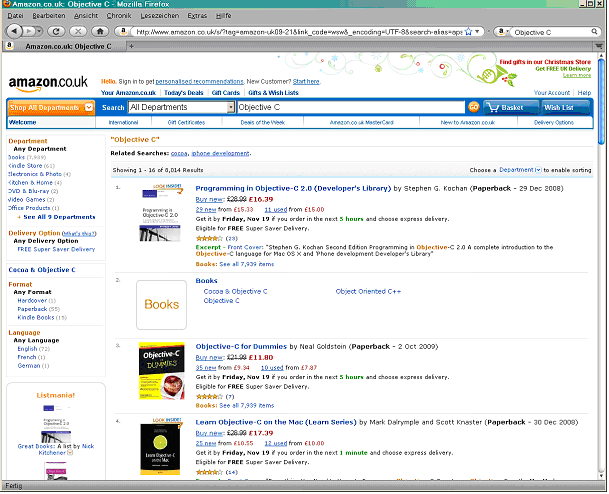
Task: Click the magnifier icon in browser search box
Action: [x=594, y=31]
